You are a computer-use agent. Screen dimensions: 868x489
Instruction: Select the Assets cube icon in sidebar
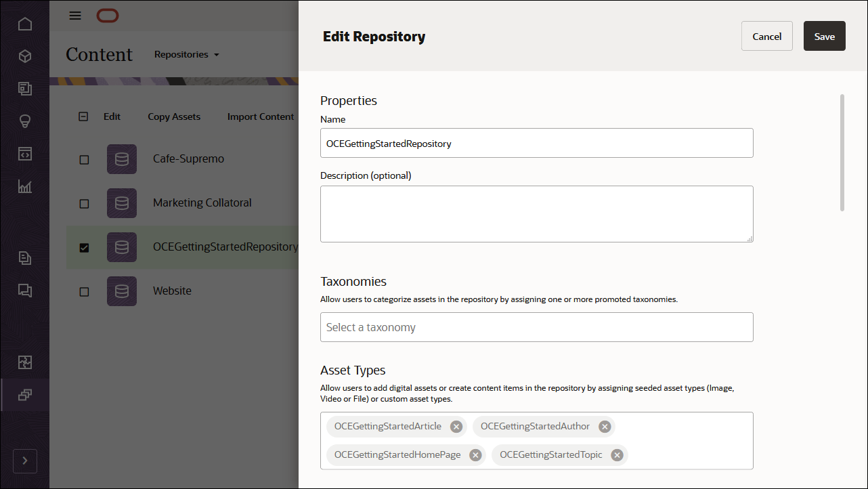click(x=25, y=56)
